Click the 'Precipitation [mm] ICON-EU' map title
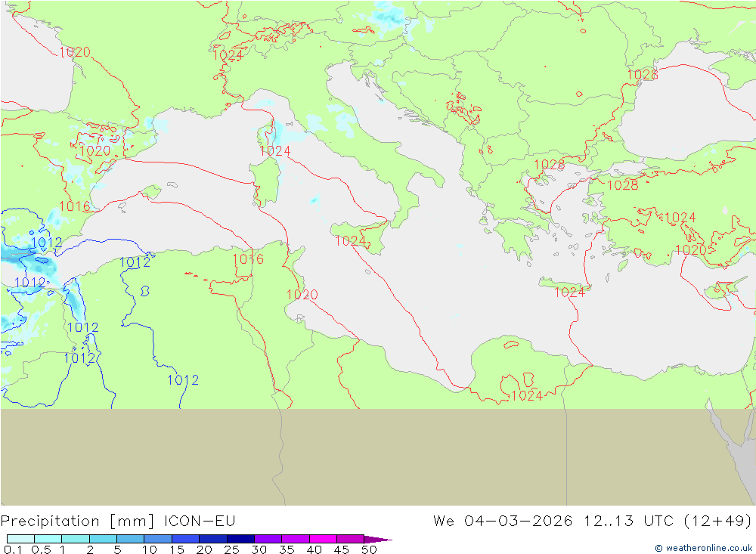756x554 pixels. 118,522
